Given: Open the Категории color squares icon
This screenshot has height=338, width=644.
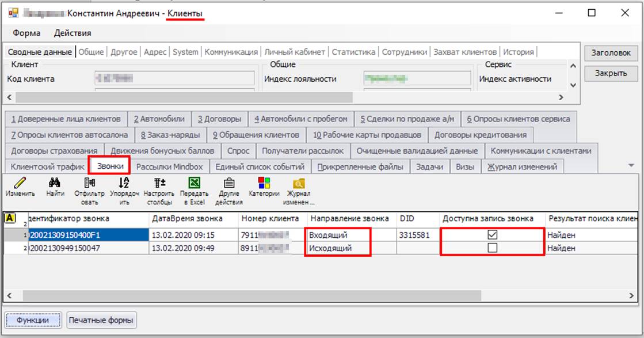Looking at the screenshot, I should click(264, 183).
